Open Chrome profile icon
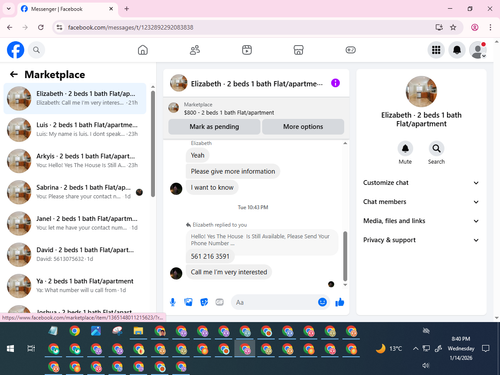The image size is (500, 375). pos(475,27)
